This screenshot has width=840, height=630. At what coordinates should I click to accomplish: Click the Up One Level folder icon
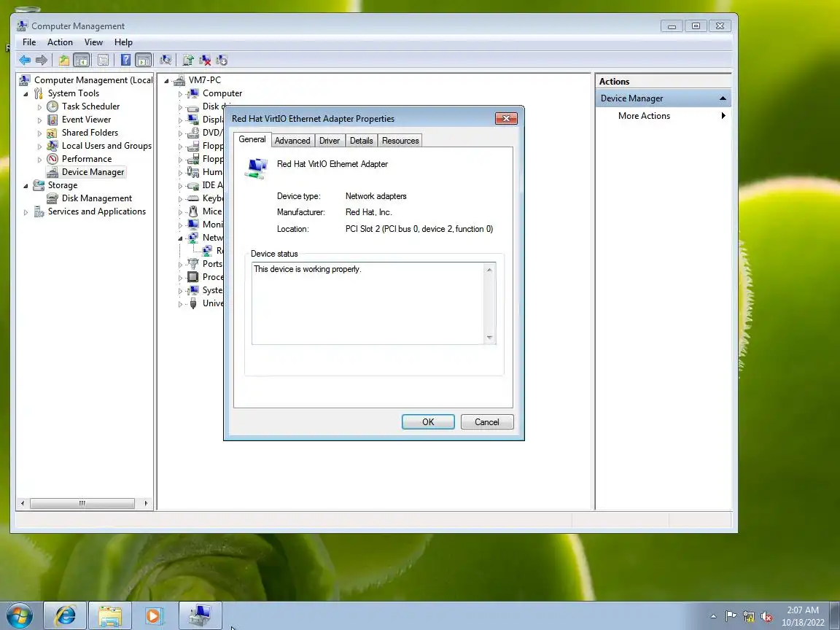[x=63, y=60]
